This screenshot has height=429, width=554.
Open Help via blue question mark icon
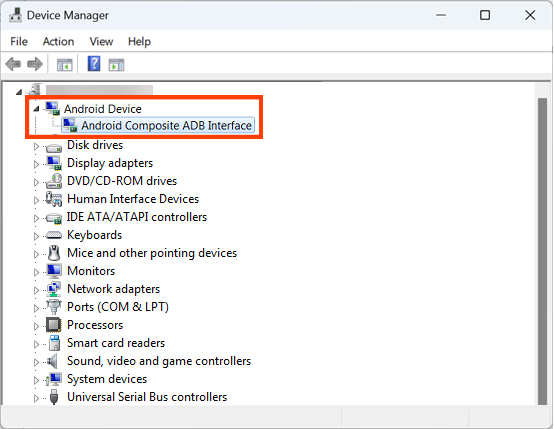coord(94,64)
